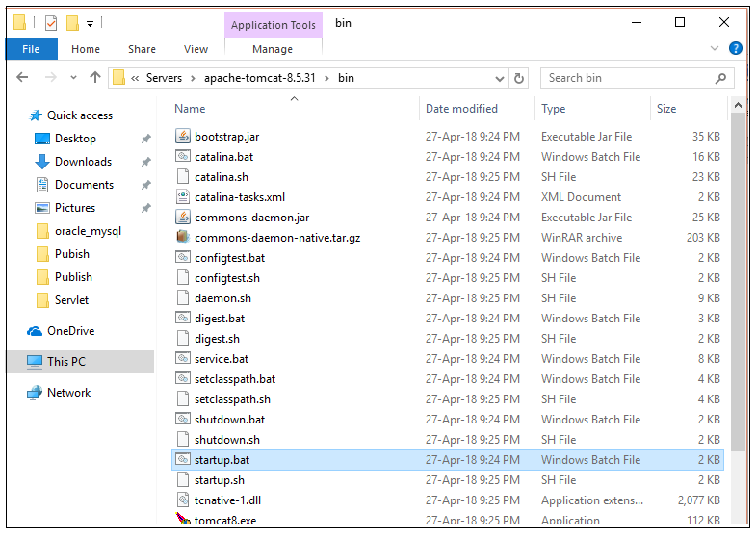Click the This PC monitor icon
Viewport: 756px width, 538px height.
coord(35,362)
